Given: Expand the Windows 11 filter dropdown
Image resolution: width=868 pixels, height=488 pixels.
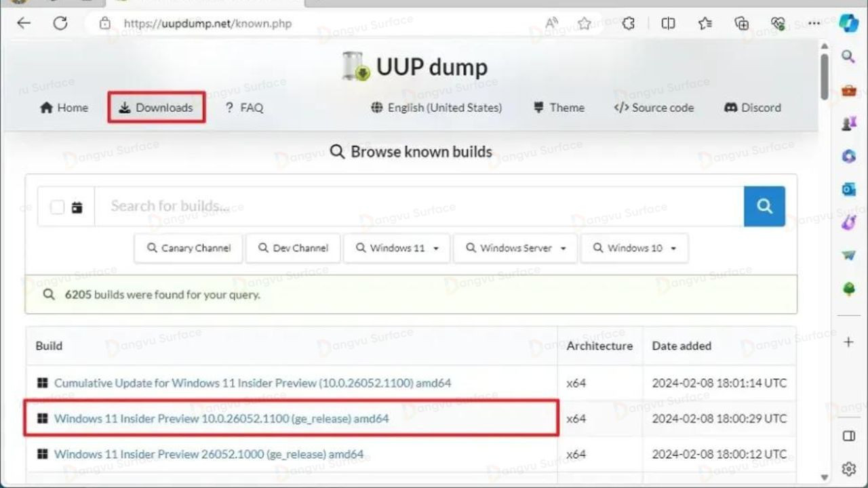Looking at the screenshot, I should click(397, 248).
